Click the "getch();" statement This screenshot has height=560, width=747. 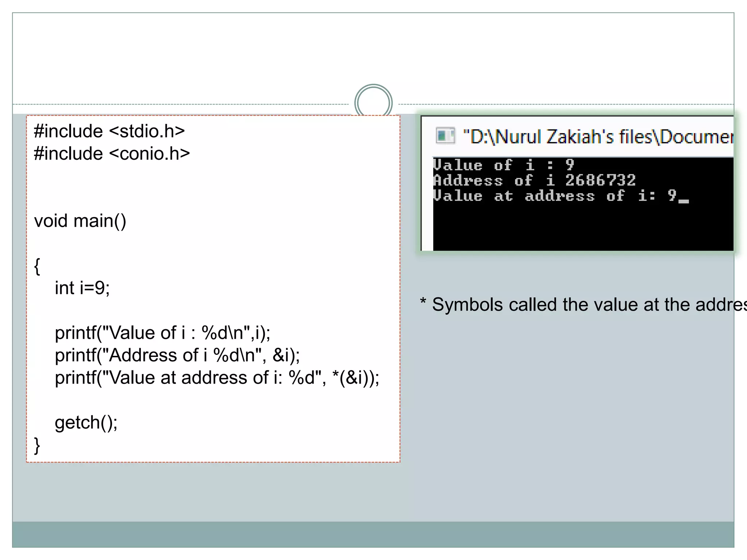point(86,423)
